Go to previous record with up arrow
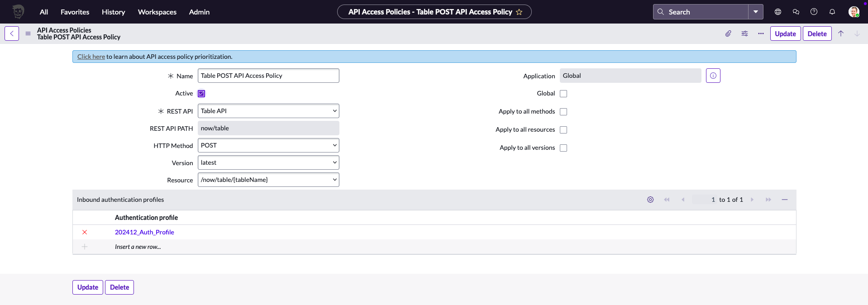This screenshot has width=868, height=305. click(841, 33)
